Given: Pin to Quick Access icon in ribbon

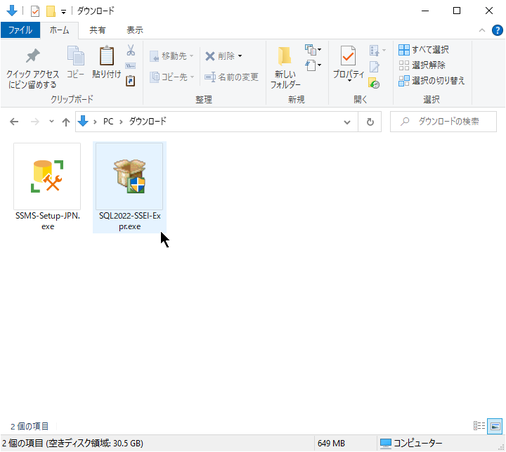Looking at the screenshot, I should click(32, 56).
